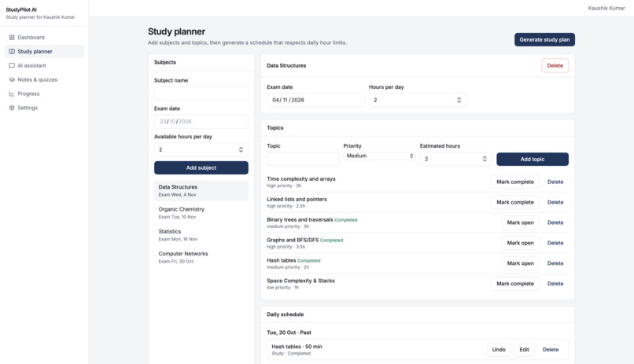Click the Daily schedule heading
The image size is (634, 364).
[x=285, y=314]
